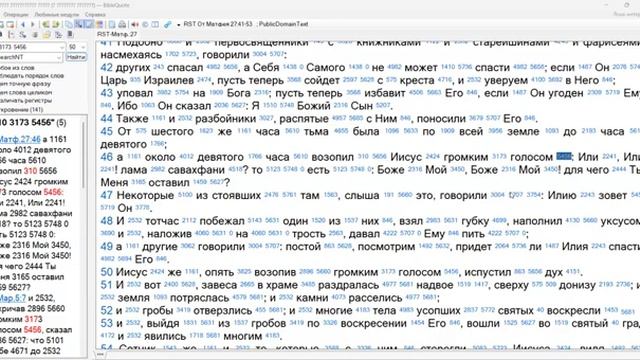Click Strong's number 2424 after Иисус in verse 50
The width and height of the screenshot is (640, 360).
click(x=157, y=272)
